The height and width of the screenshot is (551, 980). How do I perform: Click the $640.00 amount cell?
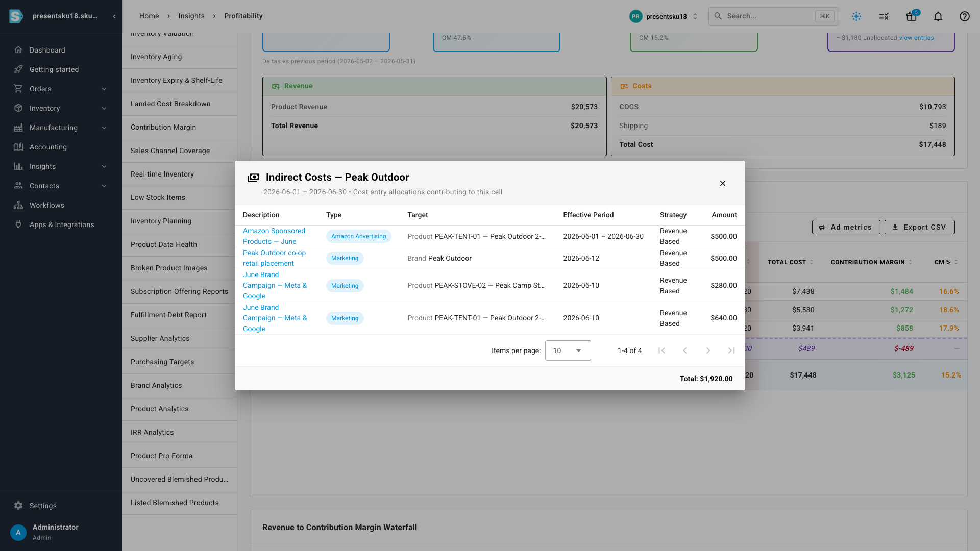click(x=723, y=318)
